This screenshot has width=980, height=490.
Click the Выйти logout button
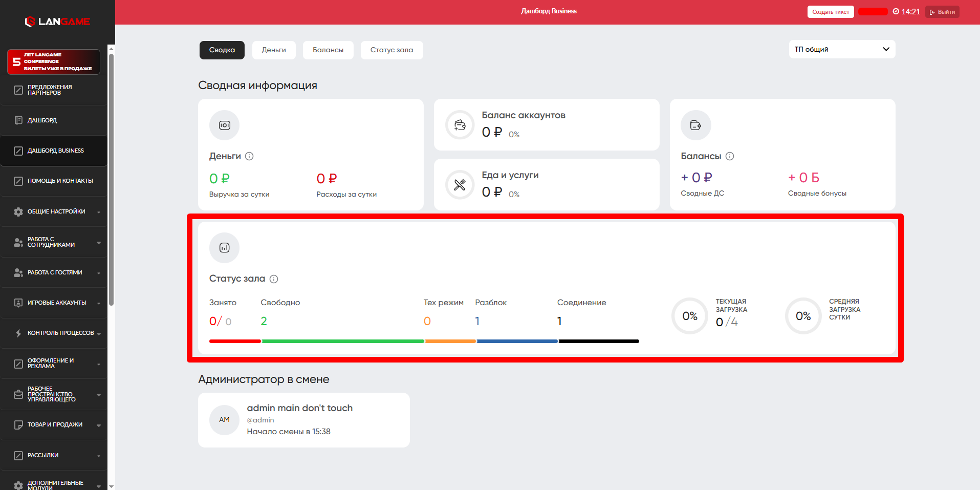pos(942,12)
